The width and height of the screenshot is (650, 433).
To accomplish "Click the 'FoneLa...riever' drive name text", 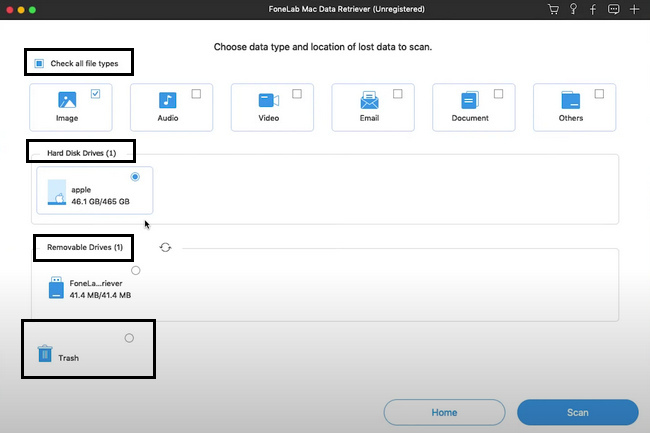I will point(96,283).
